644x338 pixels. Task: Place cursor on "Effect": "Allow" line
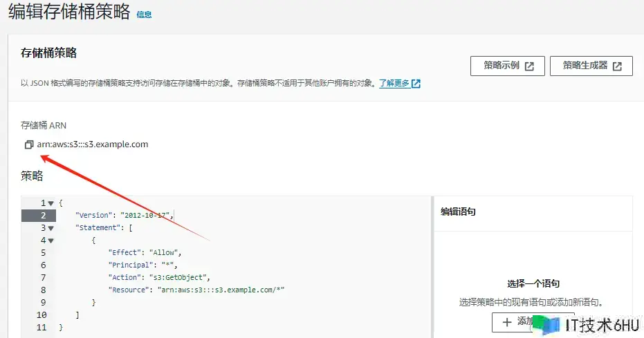[x=145, y=253]
